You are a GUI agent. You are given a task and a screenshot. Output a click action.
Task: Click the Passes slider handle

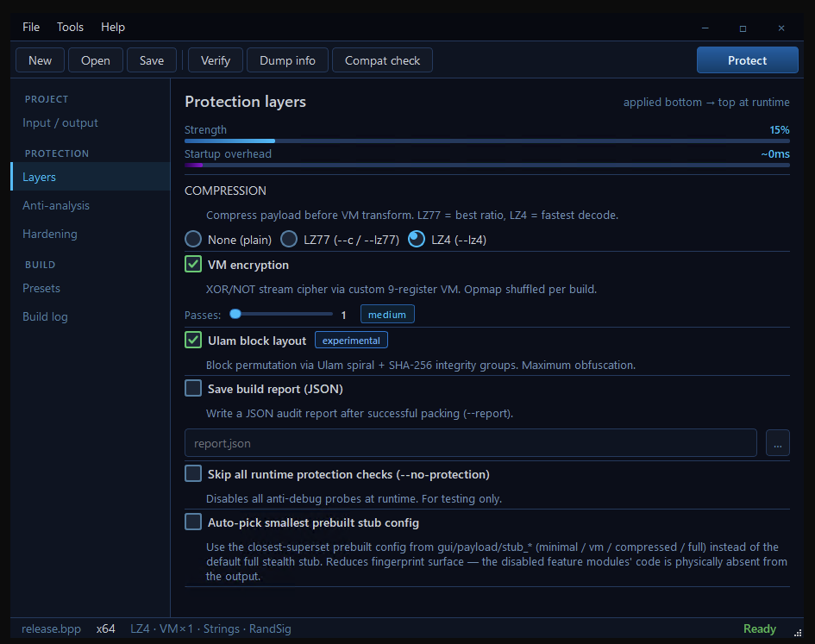[235, 314]
